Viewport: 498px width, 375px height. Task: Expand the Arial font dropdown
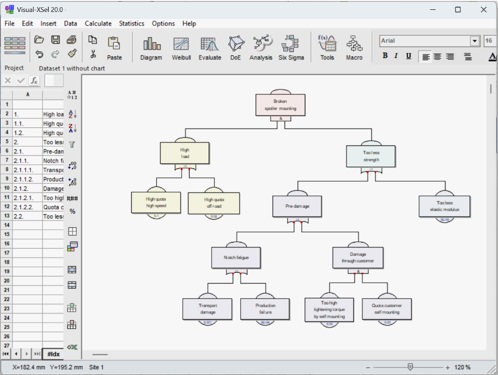pos(475,41)
